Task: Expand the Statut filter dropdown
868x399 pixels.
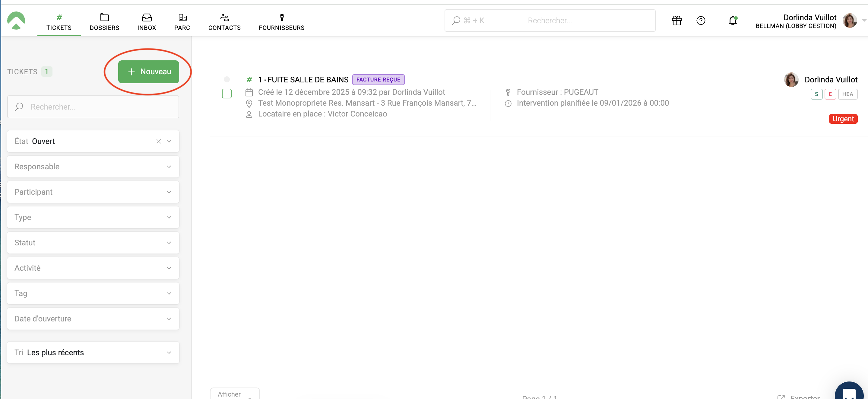Action: pos(93,242)
